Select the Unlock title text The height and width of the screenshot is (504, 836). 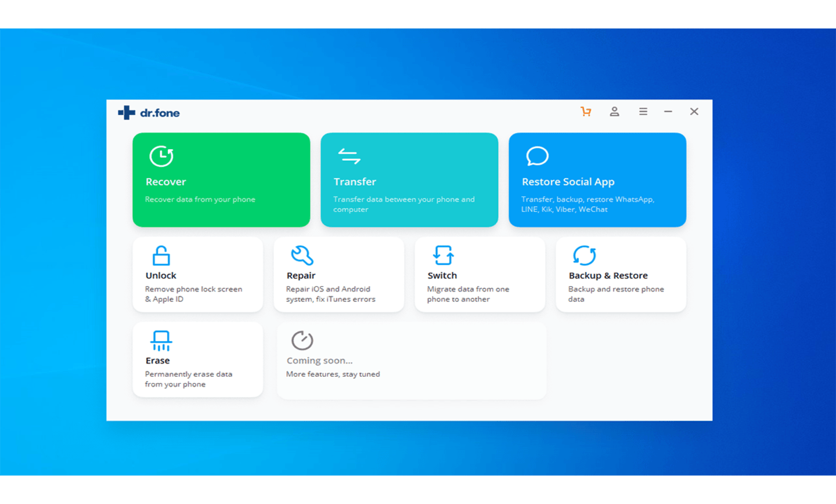point(161,276)
